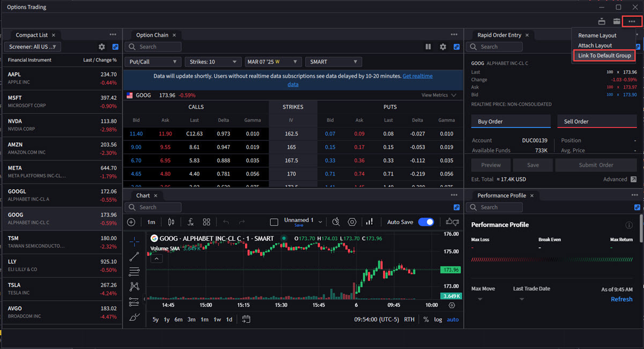Select the brush drawing tool in chart
This screenshot has height=349, width=644.
tap(134, 317)
